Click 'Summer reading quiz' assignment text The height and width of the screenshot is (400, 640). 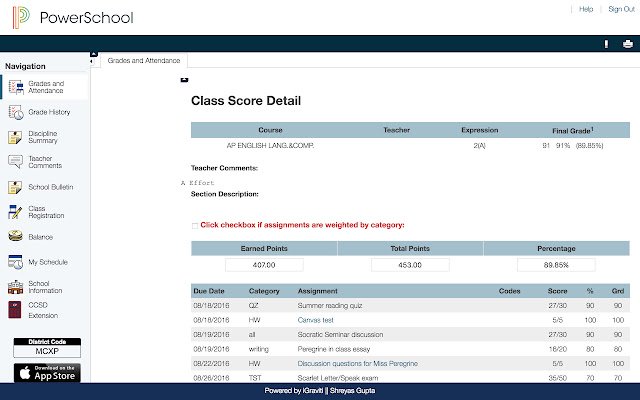[x=330, y=305]
